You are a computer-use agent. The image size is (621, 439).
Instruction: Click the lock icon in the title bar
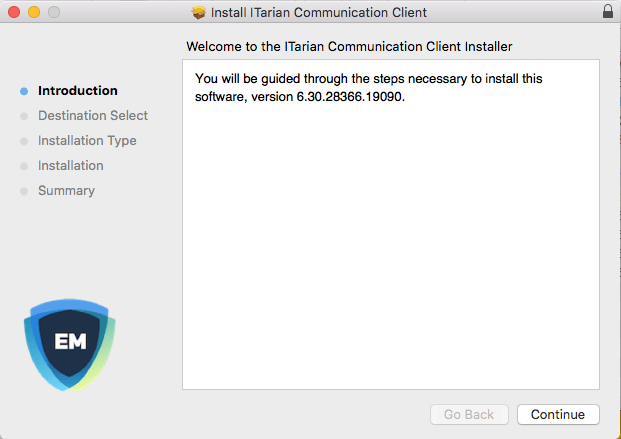608,12
